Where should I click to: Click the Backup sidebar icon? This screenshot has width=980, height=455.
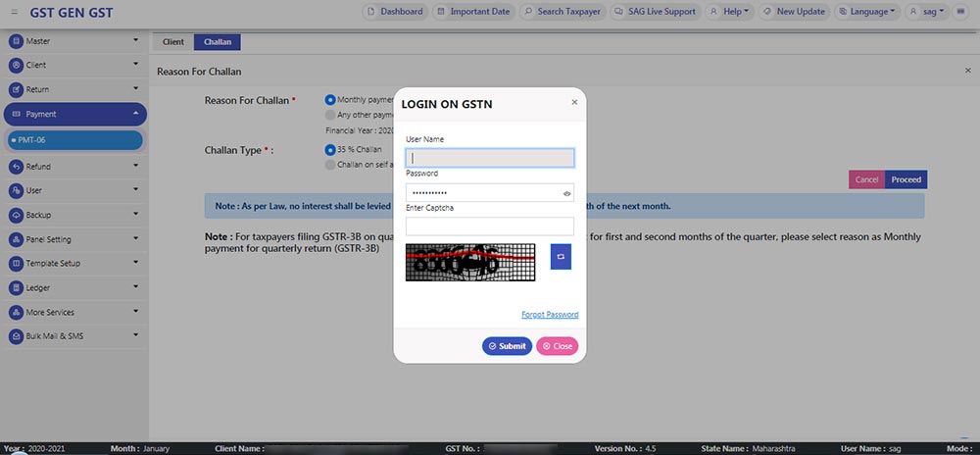point(16,215)
